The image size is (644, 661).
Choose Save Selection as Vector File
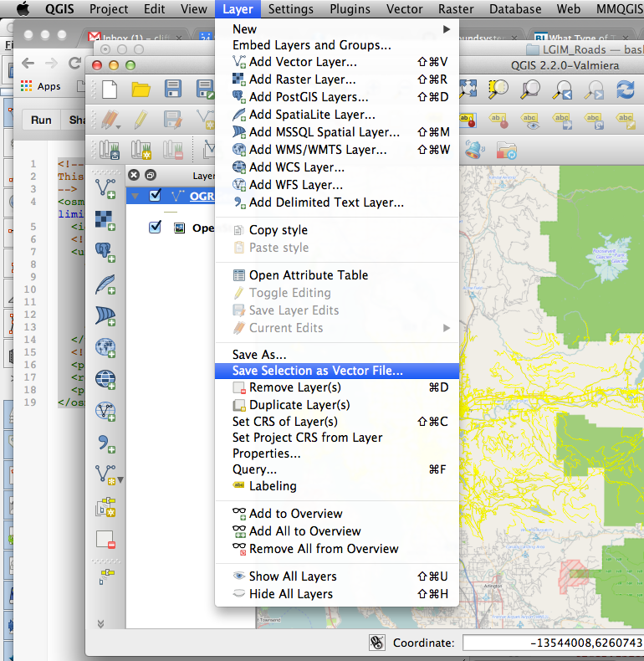click(337, 371)
